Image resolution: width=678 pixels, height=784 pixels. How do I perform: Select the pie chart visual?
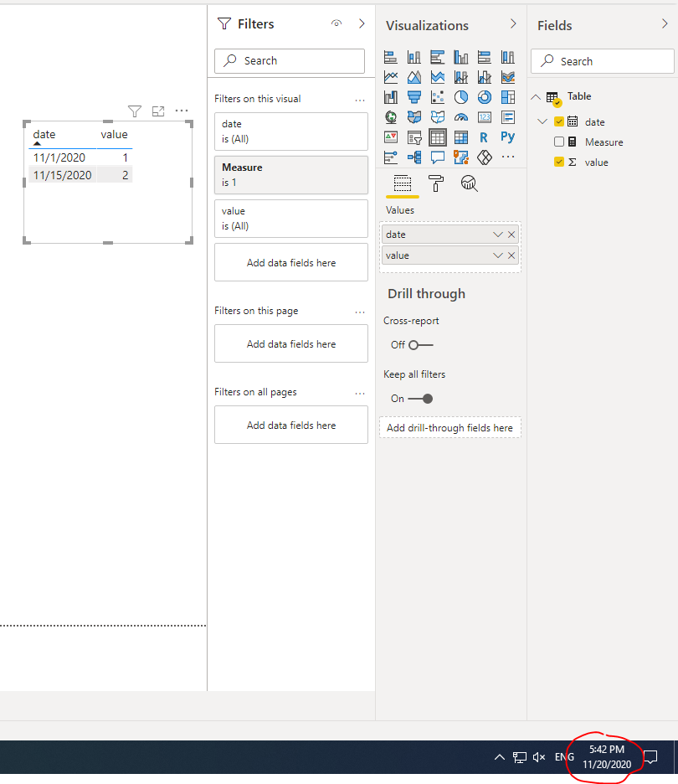pyautogui.click(x=461, y=97)
